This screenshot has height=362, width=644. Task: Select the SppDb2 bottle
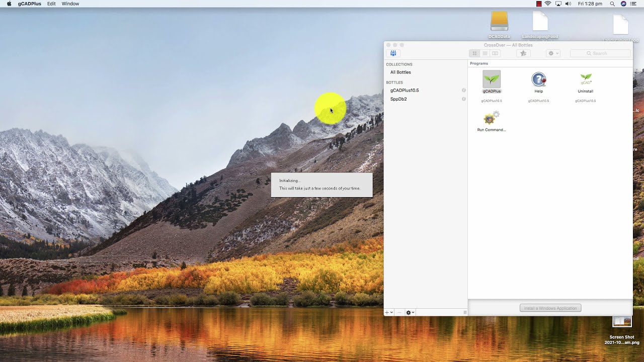pyautogui.click(x=398, y=99)
